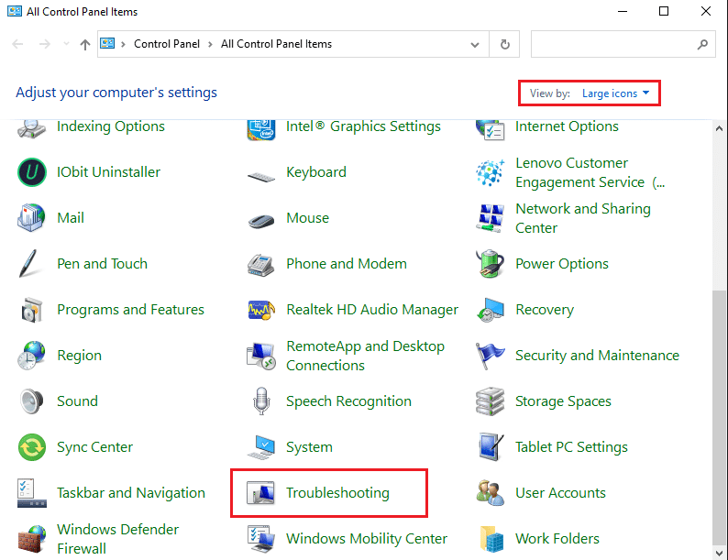
Task: Open the address bar history dropdown arrow
Action: tap(474, 44)
